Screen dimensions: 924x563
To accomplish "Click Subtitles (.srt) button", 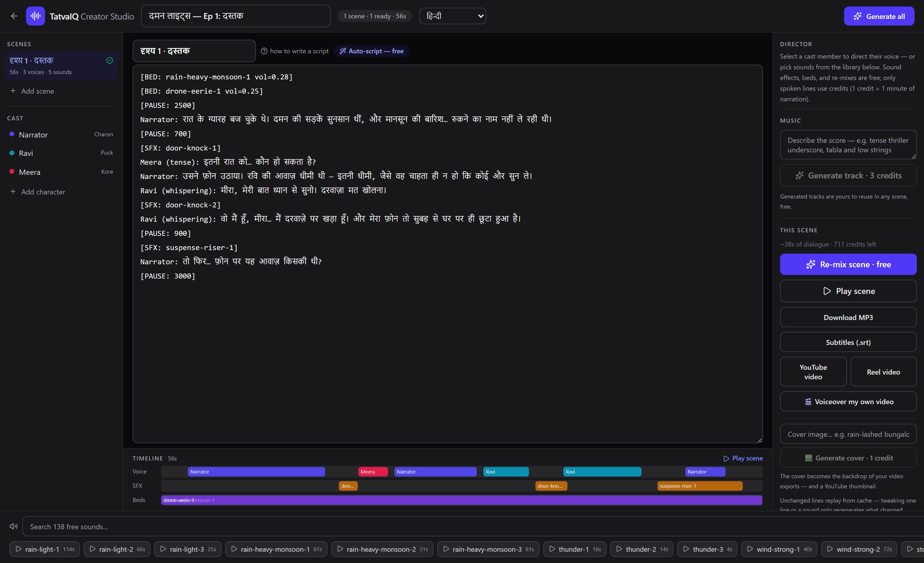I will pyautogui.click(x=848, y=342).
